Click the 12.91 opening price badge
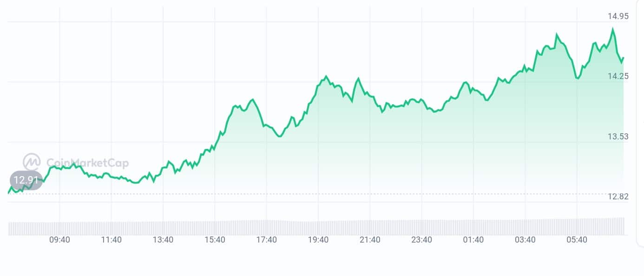The width and height of the screenshot is (644, 276). coord(26,180)
